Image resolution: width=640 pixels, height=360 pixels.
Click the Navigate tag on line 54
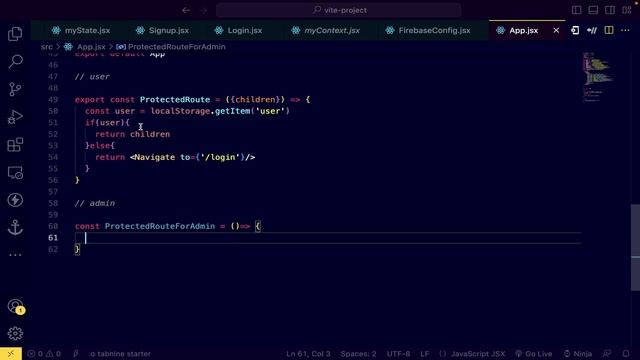click(155, 157)
